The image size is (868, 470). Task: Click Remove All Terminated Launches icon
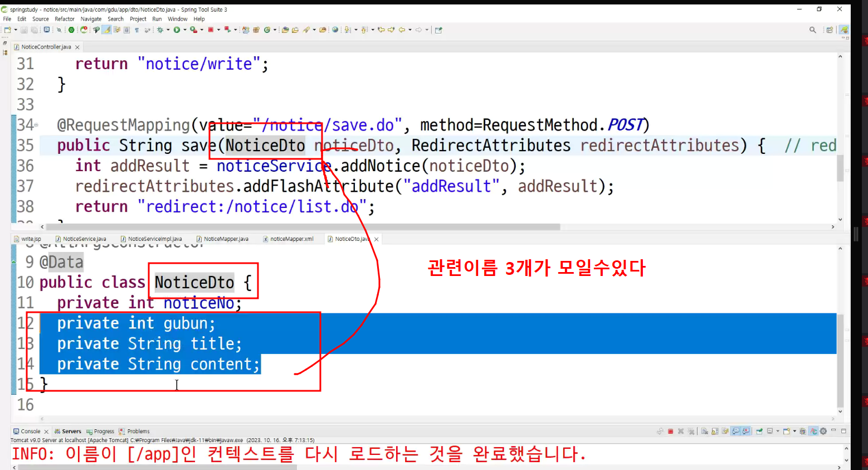[x=691, y=432]
